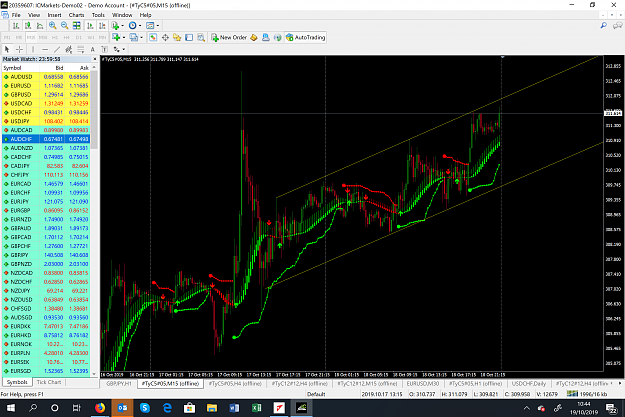Toggle chart auto scroll
This screenshot has height=417, width=625.
pos(90,26)
